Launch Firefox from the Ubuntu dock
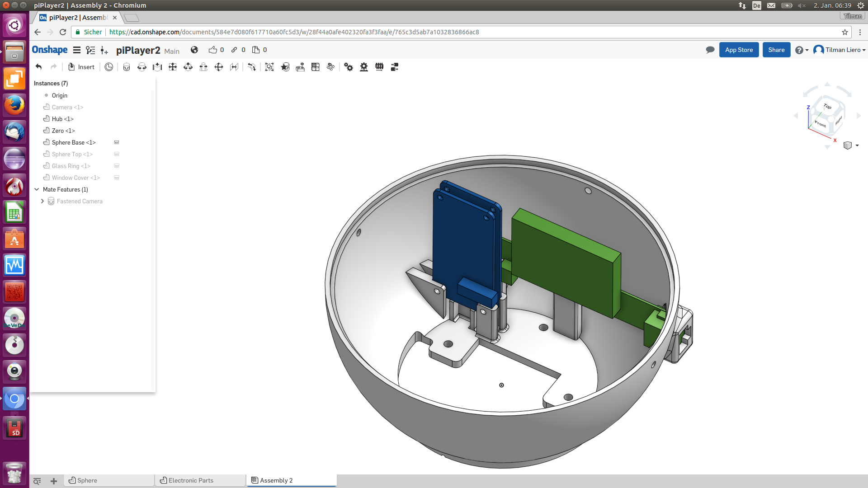 14,105
